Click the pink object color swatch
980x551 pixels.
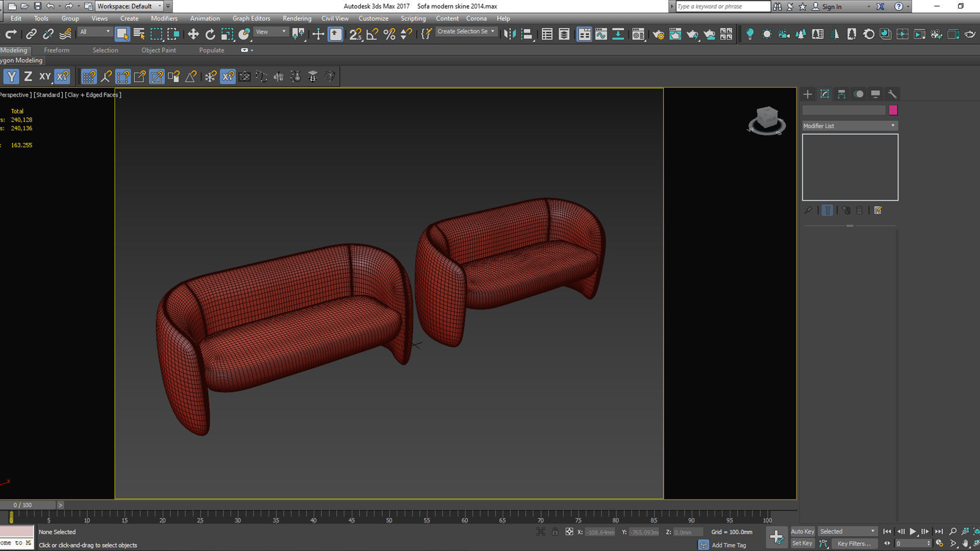pos(893,110)
